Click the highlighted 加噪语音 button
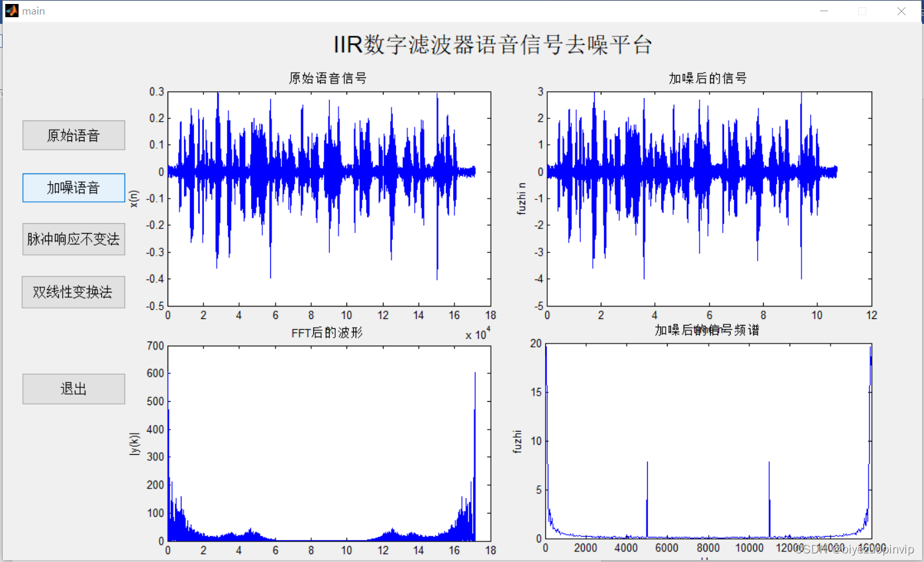924x562 pixels. (x=73, y=188)
